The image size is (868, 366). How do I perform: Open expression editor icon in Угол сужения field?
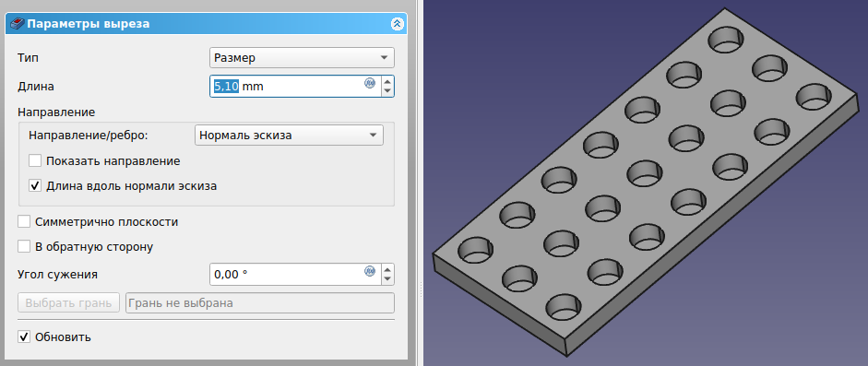[370, 271]
